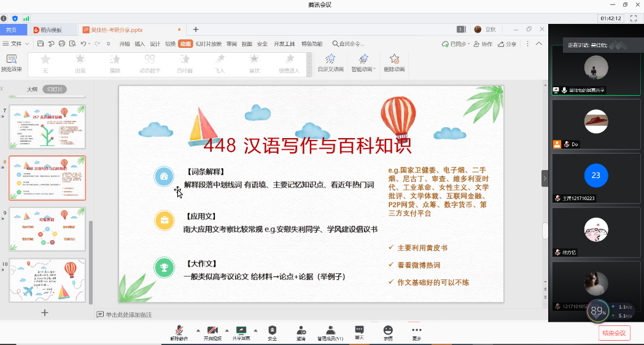
Task: Switch the slide panel to 大纲 outline view
Action: pyautogui.click(x=32, y=90)
